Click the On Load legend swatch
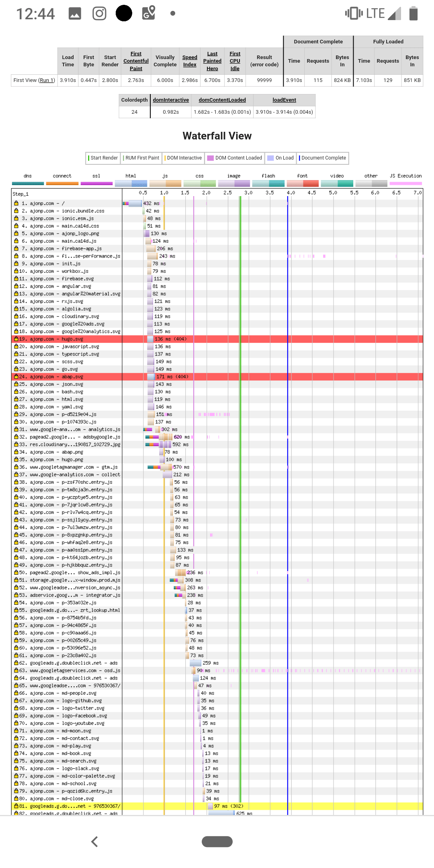The image size is (434, 868). [270, 158]
